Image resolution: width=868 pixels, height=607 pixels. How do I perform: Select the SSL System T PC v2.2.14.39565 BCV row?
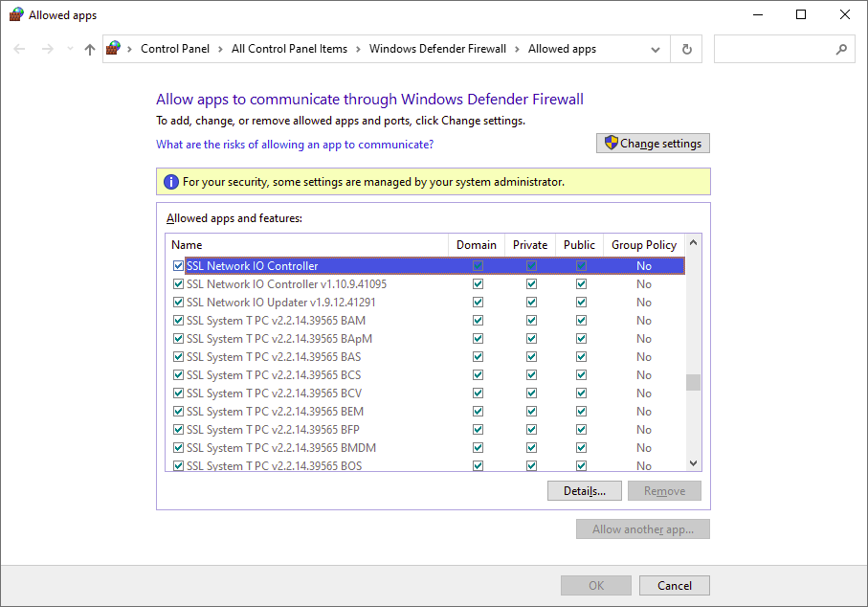point(425,393)
